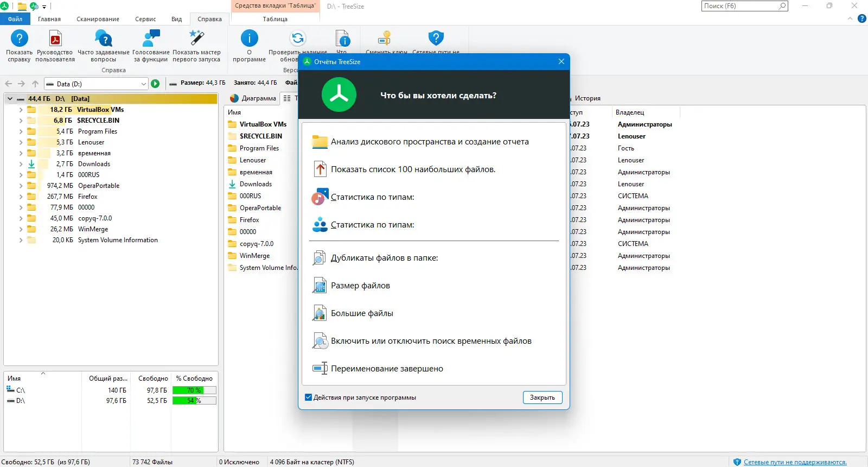868x467 pixels.
Task: Open the Data (D:) drive dropdown
Action: click(144, 84)
